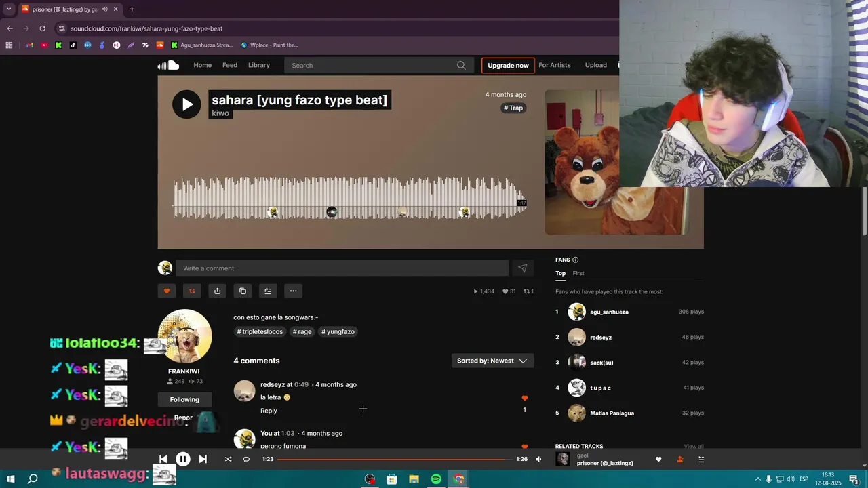Viewport: 868px width, 488px height.
Task: Toggle repeat in the bottom player
Action: (x=246, y=459)
